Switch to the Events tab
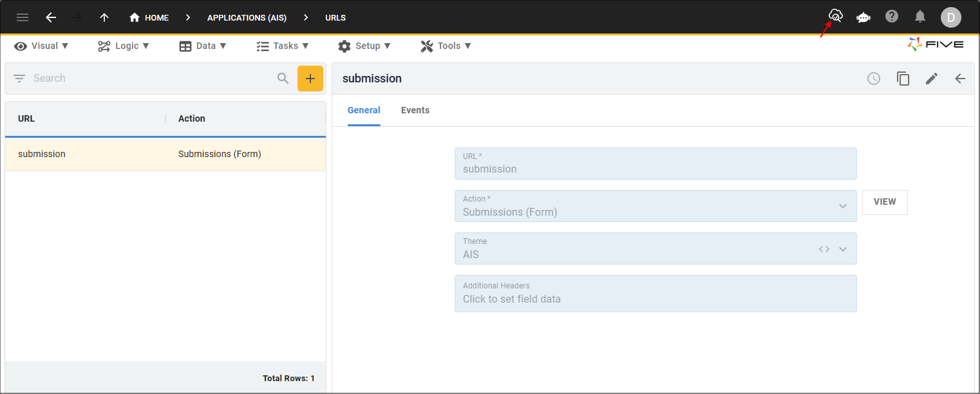The width and height of the screenshot is (980, 394). [x=415, y=110]
